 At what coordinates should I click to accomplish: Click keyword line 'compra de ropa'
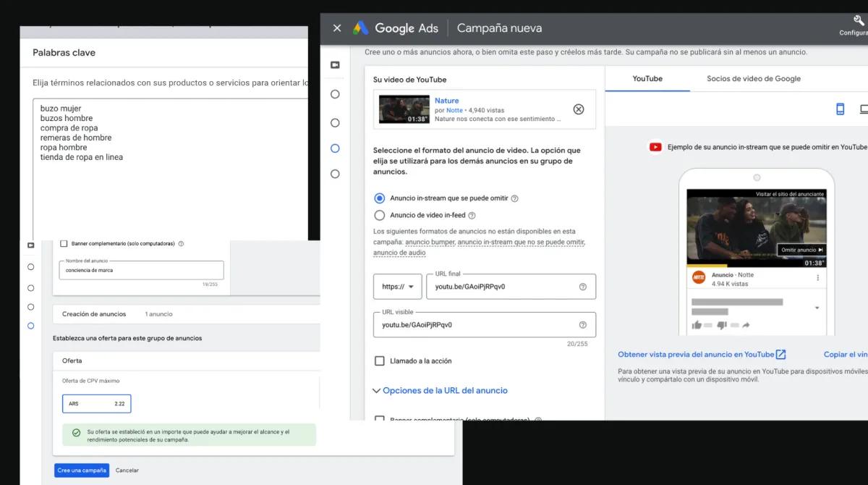click(69, 128)
